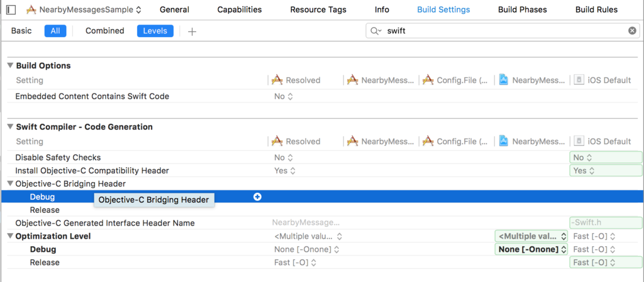The width and height of the screenshot is (644, 282).
Task: Click blue target icon in Swift Compiler header
Action: pos(504,141)
